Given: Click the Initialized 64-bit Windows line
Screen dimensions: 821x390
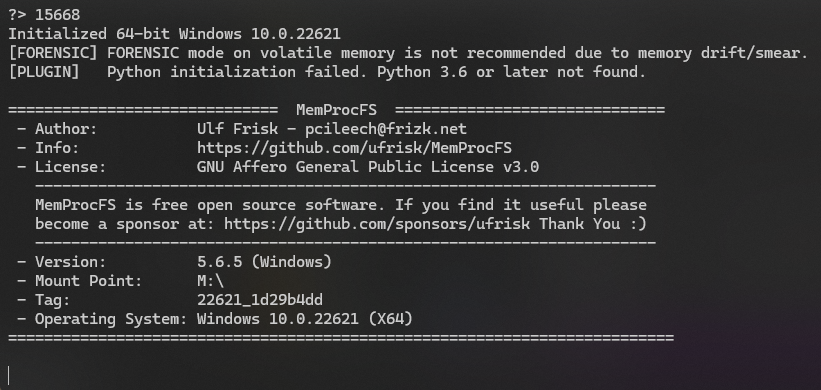Looking at the screenshot, I should pos(174,34).
